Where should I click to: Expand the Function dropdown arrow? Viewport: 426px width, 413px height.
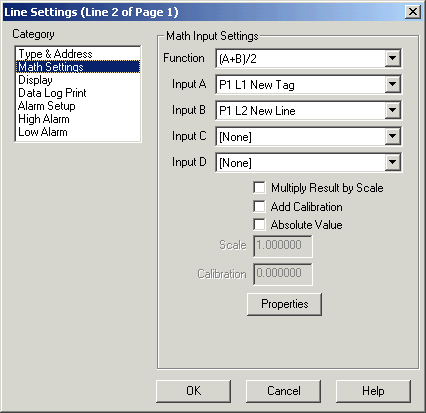coord(392,58)
